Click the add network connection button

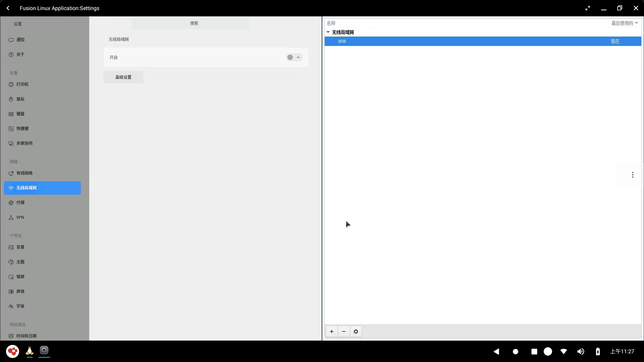[x=332, y=331]
